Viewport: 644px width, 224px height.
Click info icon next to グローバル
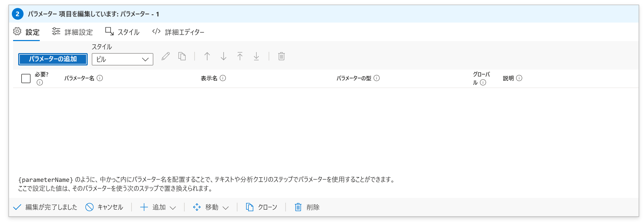pyautogui.click(x=483, y=82)
